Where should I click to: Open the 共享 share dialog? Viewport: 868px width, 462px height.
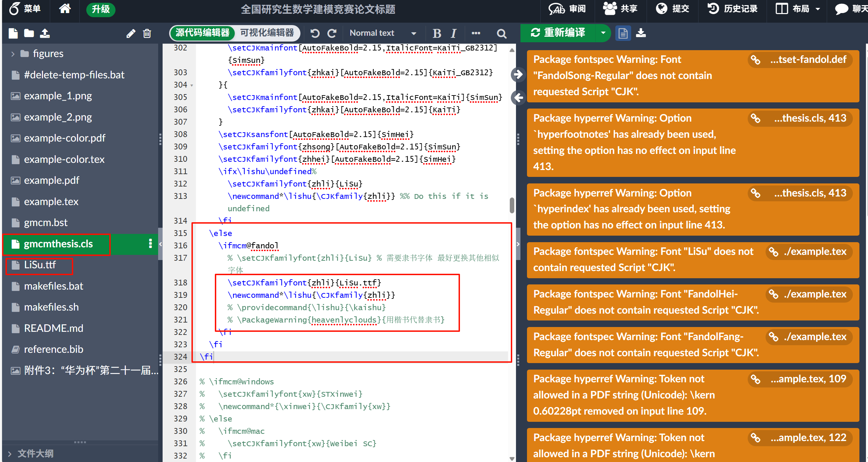pyautogui.click(x=620, y=9)
